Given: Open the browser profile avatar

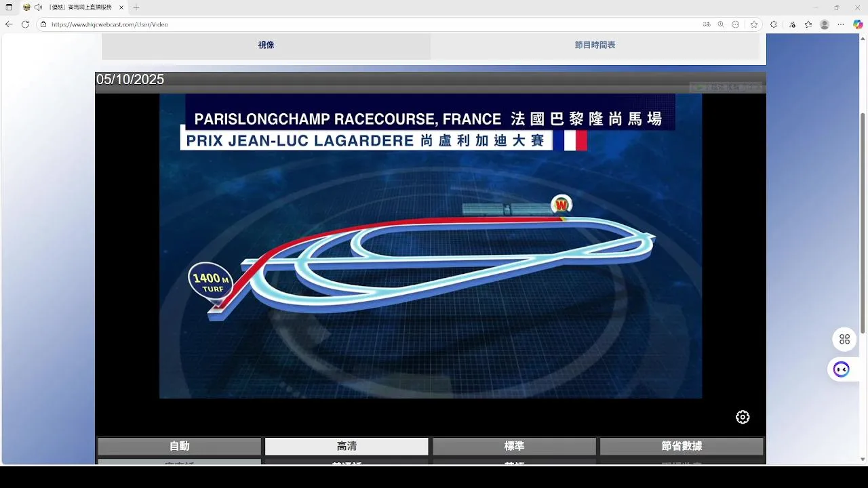Looking at the screenshot, I should [x=825, y=24].
